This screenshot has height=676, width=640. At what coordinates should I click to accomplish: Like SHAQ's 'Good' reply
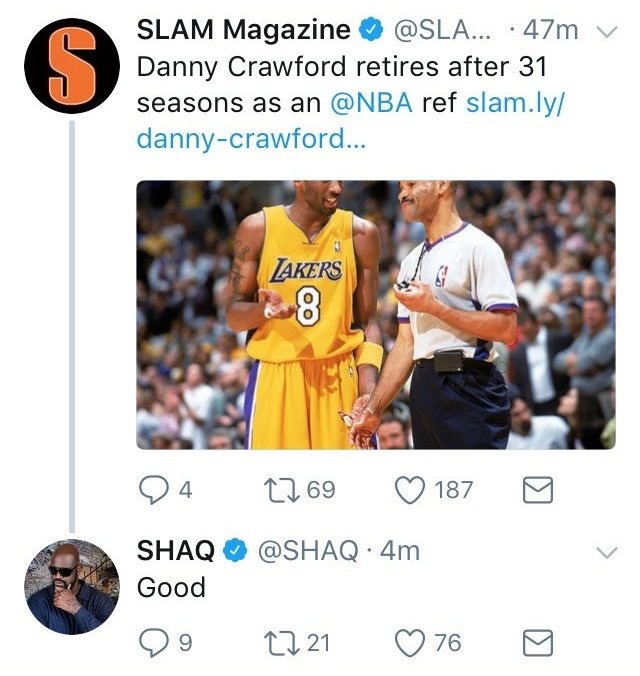coord(410,643)
